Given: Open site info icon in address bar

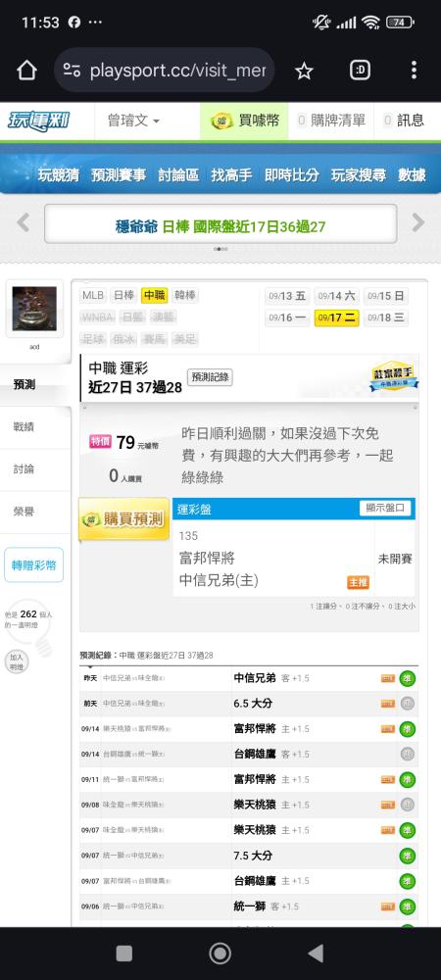Looking at the screenshot, I should click(x=72, y=71).
